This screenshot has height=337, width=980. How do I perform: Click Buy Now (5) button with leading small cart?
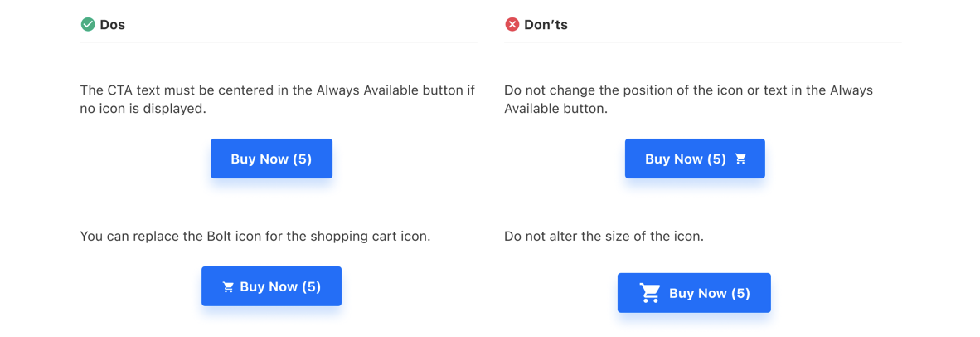271,286
